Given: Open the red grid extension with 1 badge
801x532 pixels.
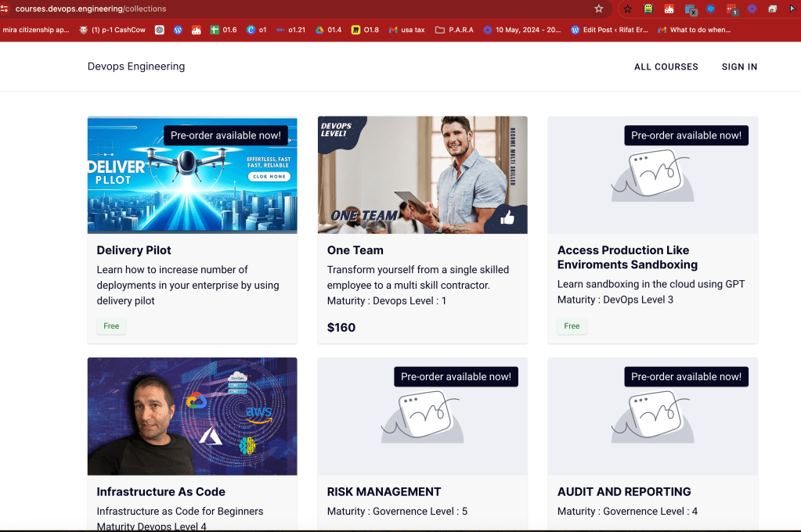Looking at the screenshot, I should coord(731,9).
